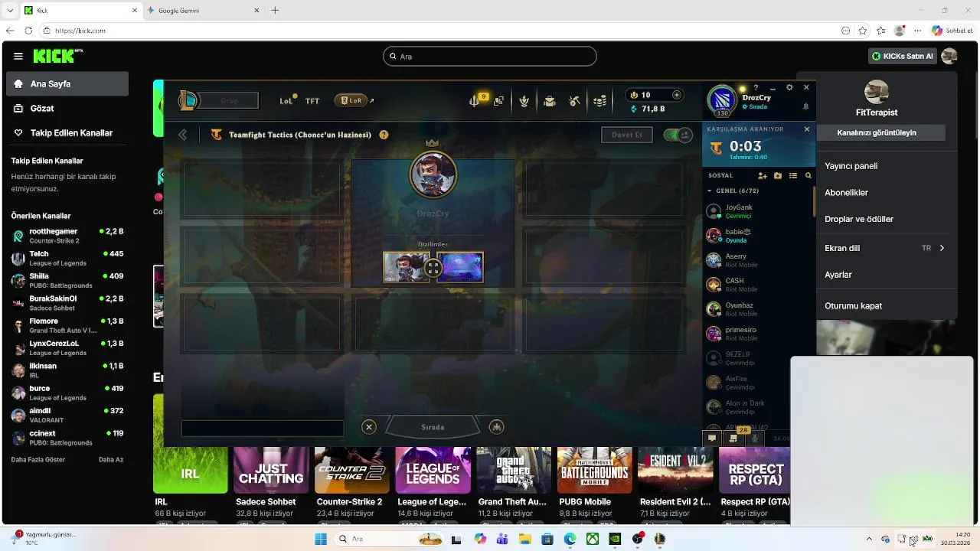The height and width of the screenshot is (551, 980).
Task: Click the League client notifications bell
Action: [805, 106]
